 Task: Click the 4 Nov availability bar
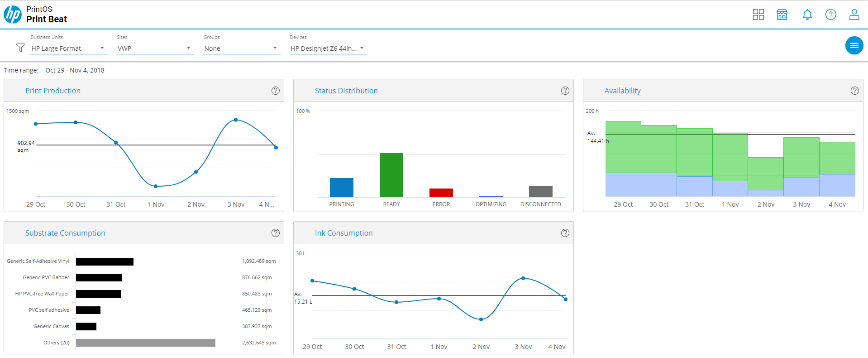837,169
